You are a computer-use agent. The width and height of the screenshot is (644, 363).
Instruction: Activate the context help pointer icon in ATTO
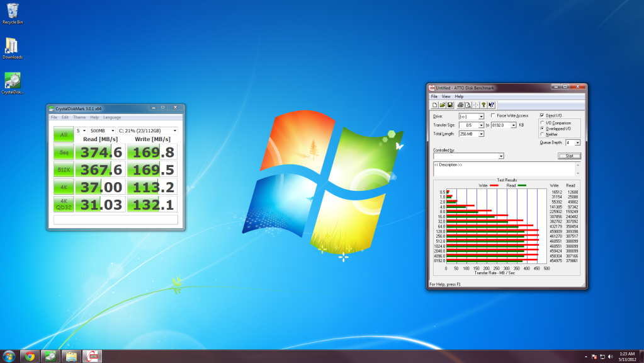[x=492, y=105]
